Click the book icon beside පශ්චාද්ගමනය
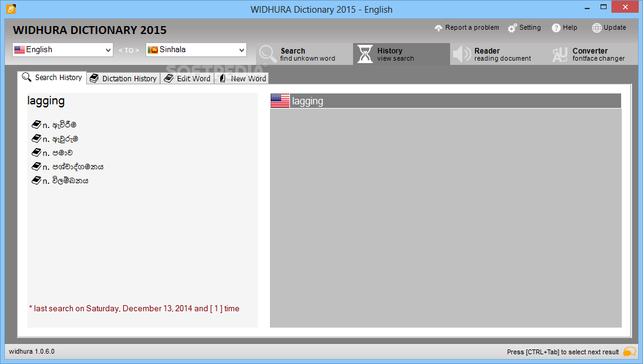The image size is (643, 364). point(36,166)
